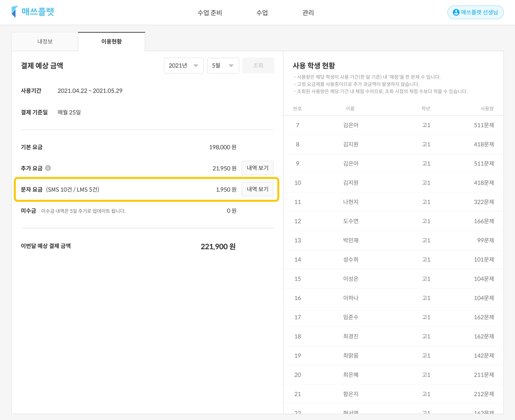Open the 수업 준비 menu
Viewport: 515px width, 420px height.
tap(209, 13)
